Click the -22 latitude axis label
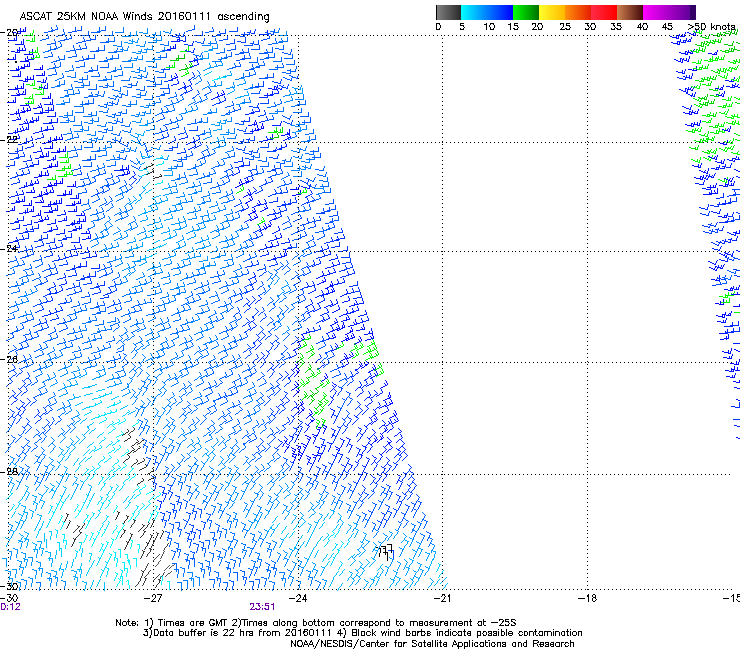Screen dimensions: 740x650 9,139
